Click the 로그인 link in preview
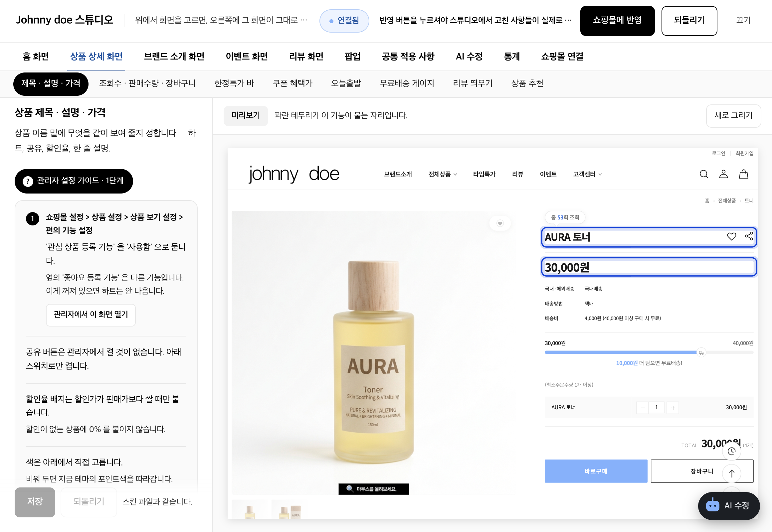The image size is (772, 532). (718, 153)
